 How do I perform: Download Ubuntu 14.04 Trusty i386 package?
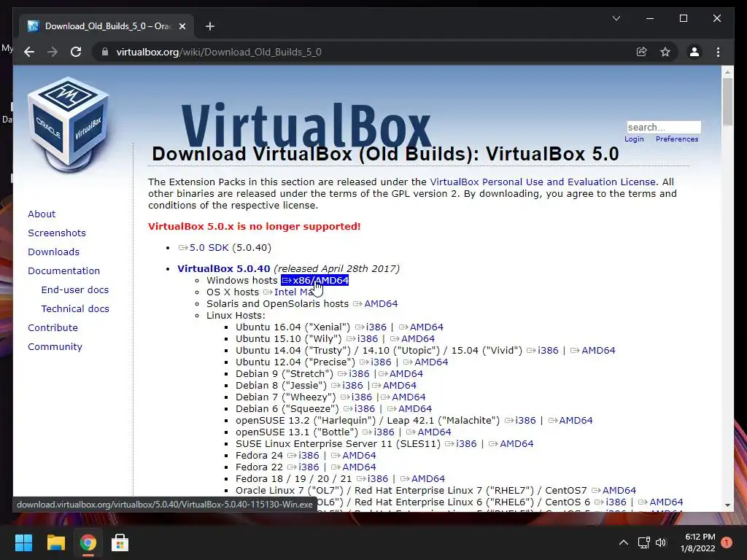point(543,351)
